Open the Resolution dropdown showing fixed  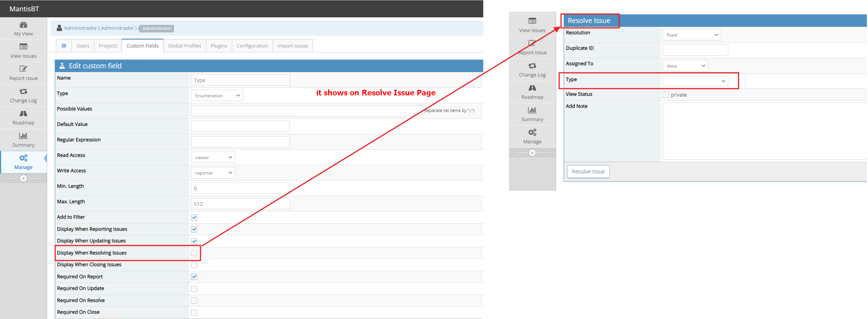point(691,35)
